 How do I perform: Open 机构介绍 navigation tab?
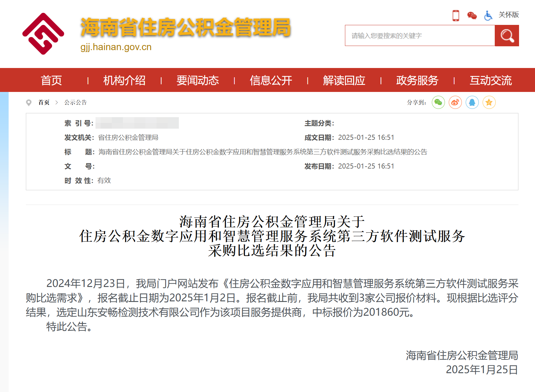tap(124, 80)
